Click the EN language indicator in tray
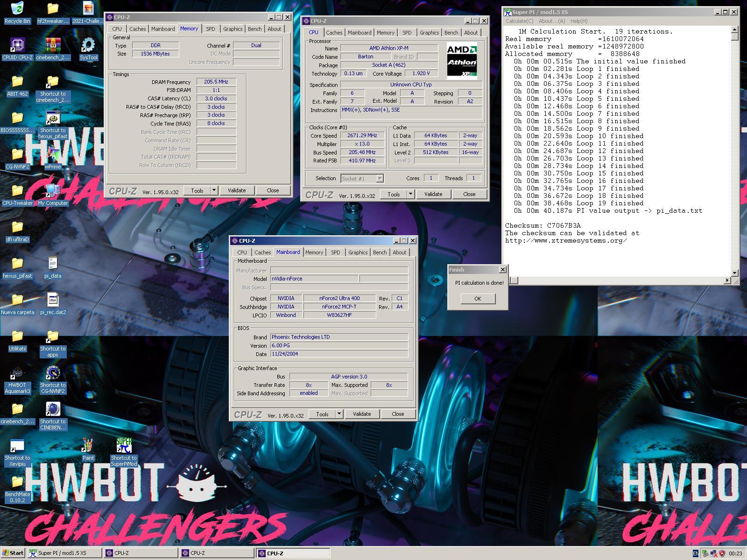This screenshot has width=747, height=560. click(x=696, y=553)
